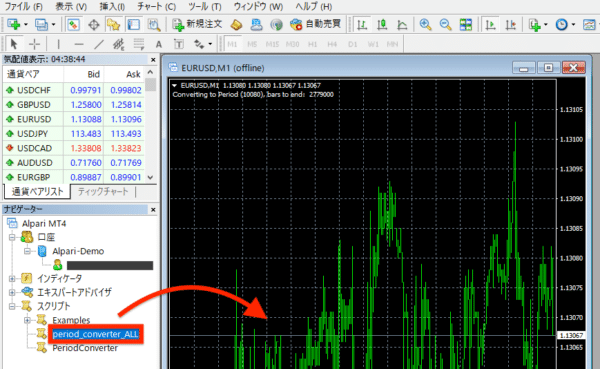Switch to line chart mode
600x369 pixels.
tap(402, 24)
